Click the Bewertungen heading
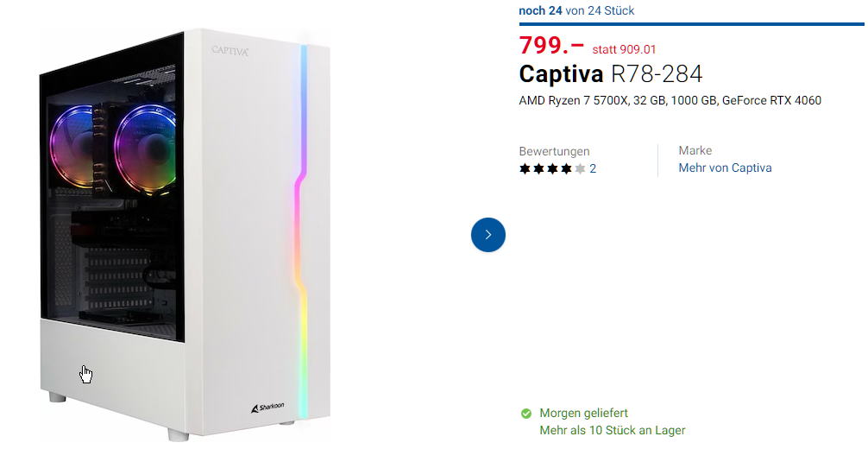The height and width of the screenshot is (449, 868). pos(554,151)
